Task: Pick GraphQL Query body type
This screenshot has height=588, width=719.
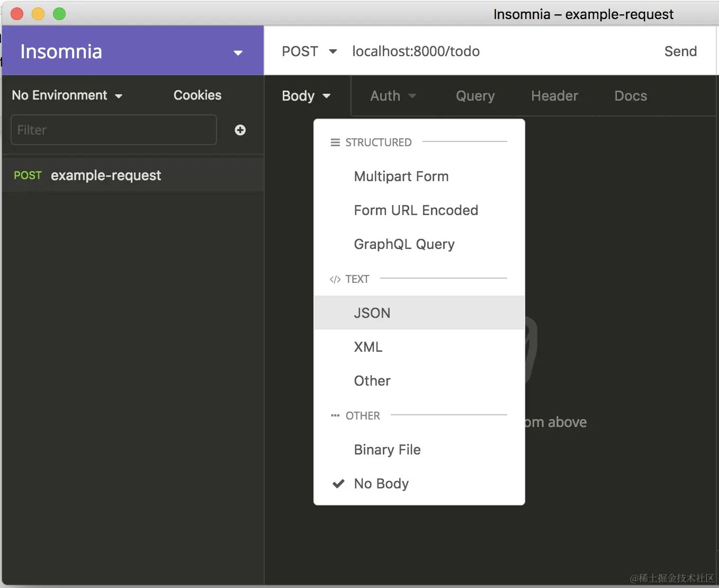Action: (404, 244)
